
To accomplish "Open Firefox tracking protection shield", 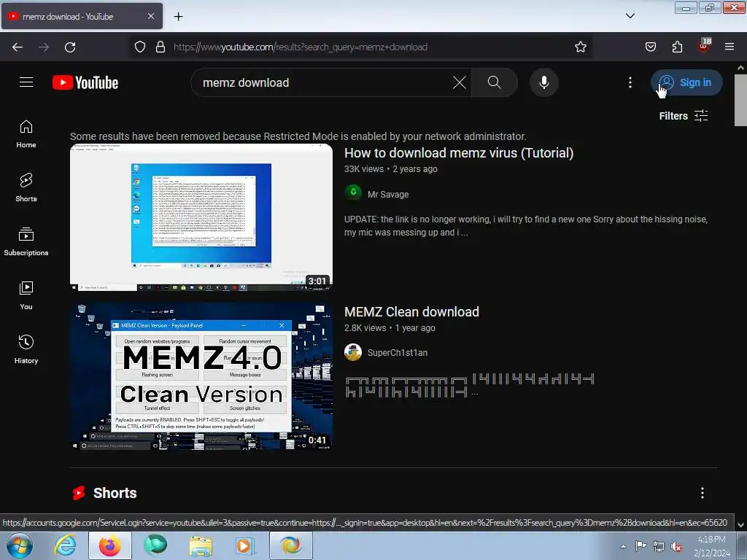I will tap(139, 47).
